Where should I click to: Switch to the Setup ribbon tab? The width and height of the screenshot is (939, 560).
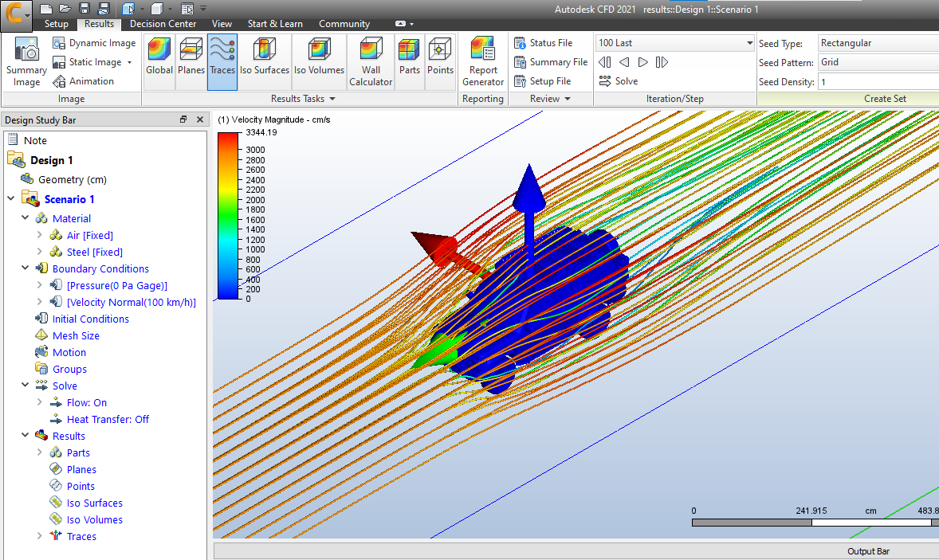[x=57, y=24]
